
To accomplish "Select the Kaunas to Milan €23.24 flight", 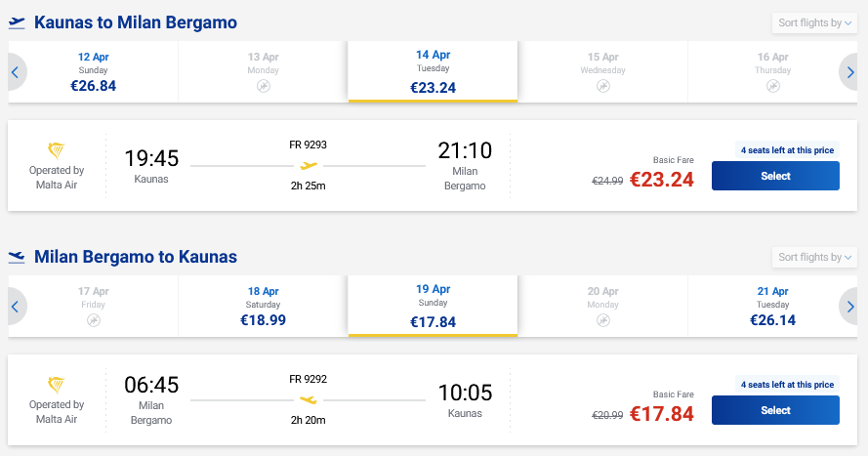I will pos(775,176).
